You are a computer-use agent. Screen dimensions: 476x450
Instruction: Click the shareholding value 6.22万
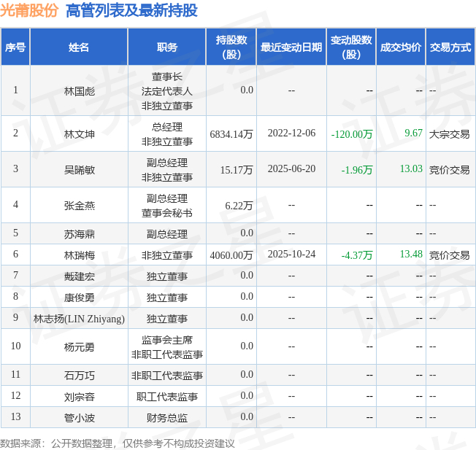coord(239,206)
